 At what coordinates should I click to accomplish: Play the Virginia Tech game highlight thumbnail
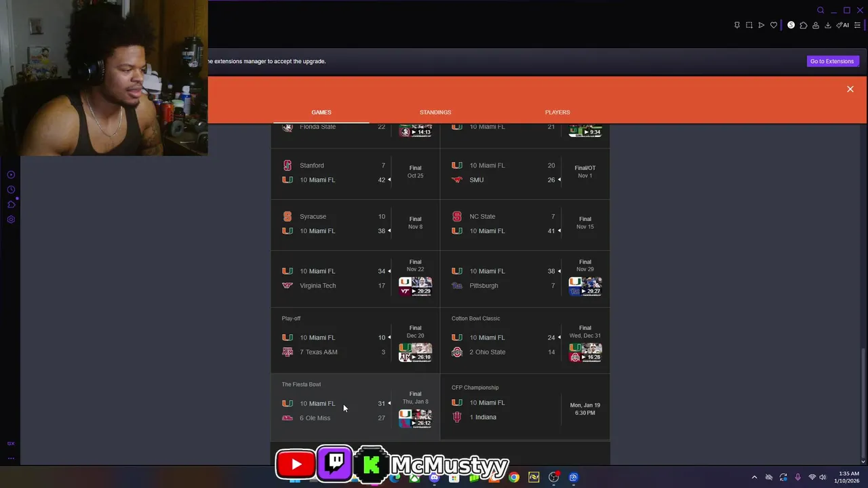pyautogui.click(x=415, y=286)
